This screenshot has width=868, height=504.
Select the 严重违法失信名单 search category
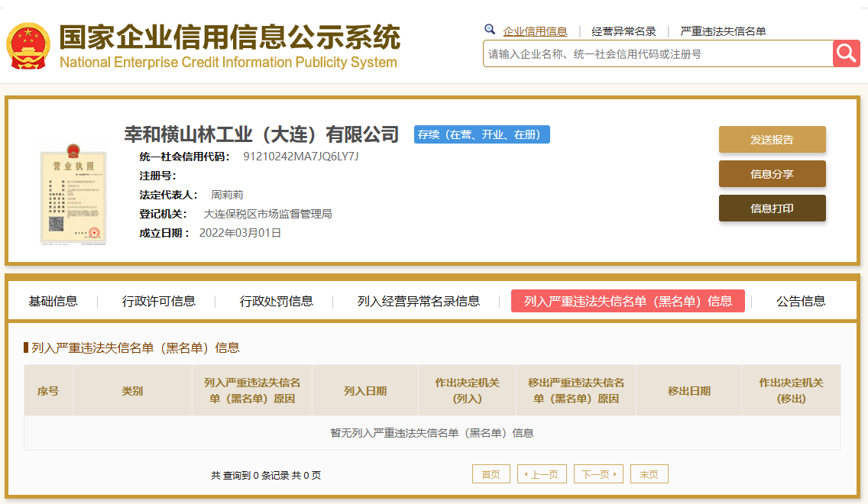pyautogui.click(x=723, y=31)
